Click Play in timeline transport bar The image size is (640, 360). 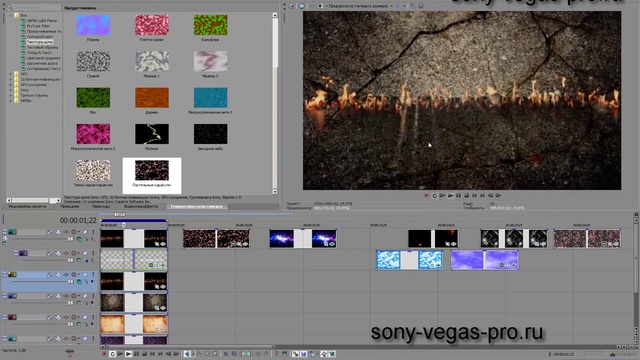(129, 354)
